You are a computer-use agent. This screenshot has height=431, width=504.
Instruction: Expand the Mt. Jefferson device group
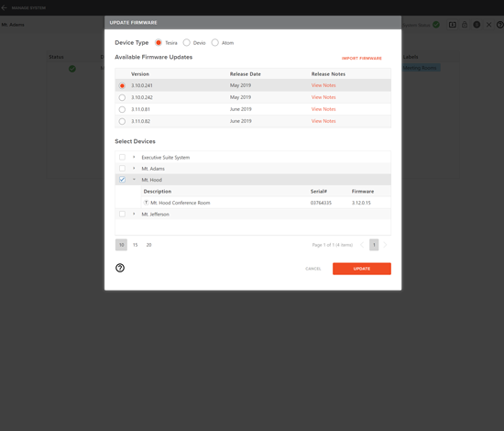[x=134, y=214]
